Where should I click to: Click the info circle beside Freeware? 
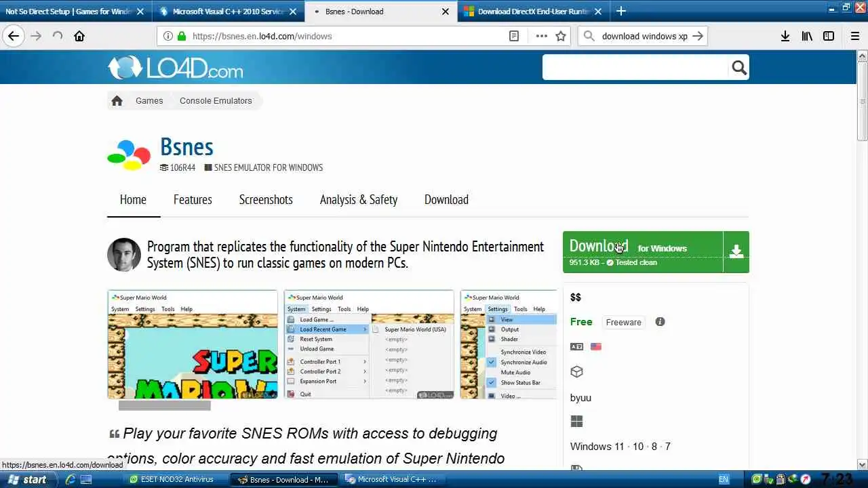660,322
